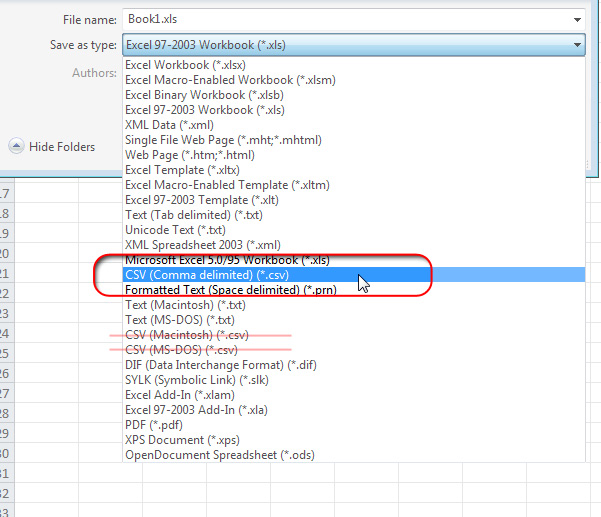Select Excel Workbook (*.xlsx) type

tap(353, 65)
